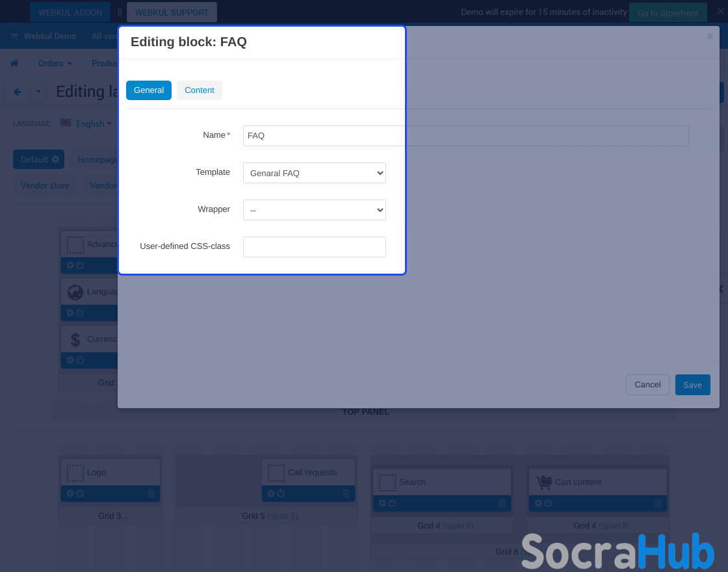Open settings gear of Search block
The image size is (728, 572).
click(x=382, y=503)
